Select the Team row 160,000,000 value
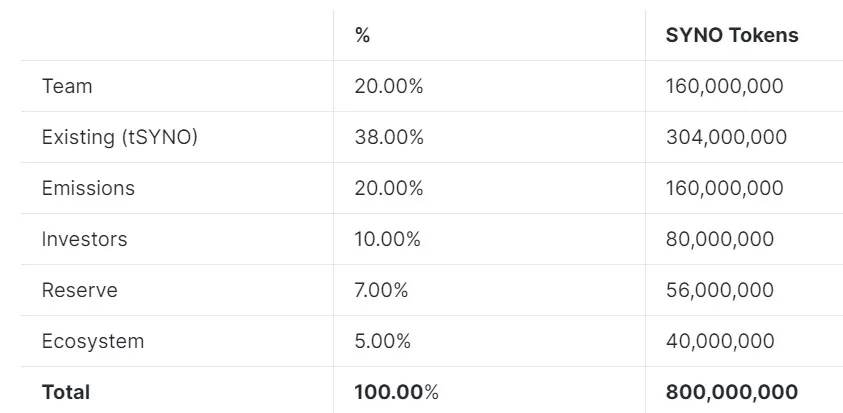Image resolution: width=843 pixels, height=413 pixels. [725, 86]
